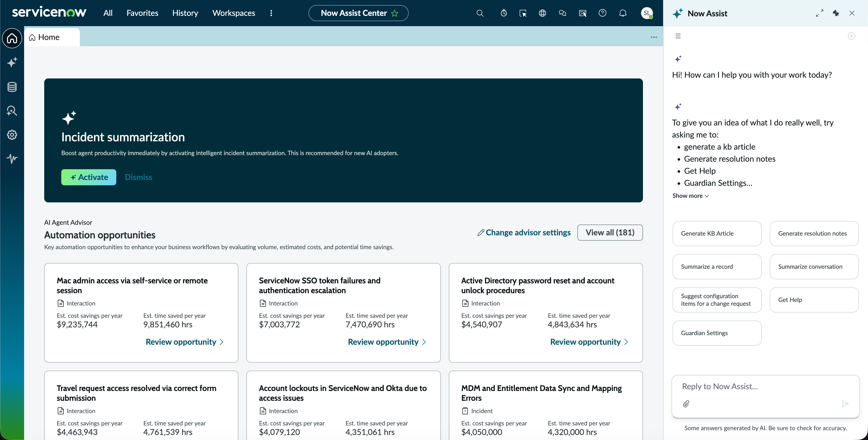Review opportunity for ServiceNow SSO token failures
868x440 pixels.
click(x=387, y=342)
